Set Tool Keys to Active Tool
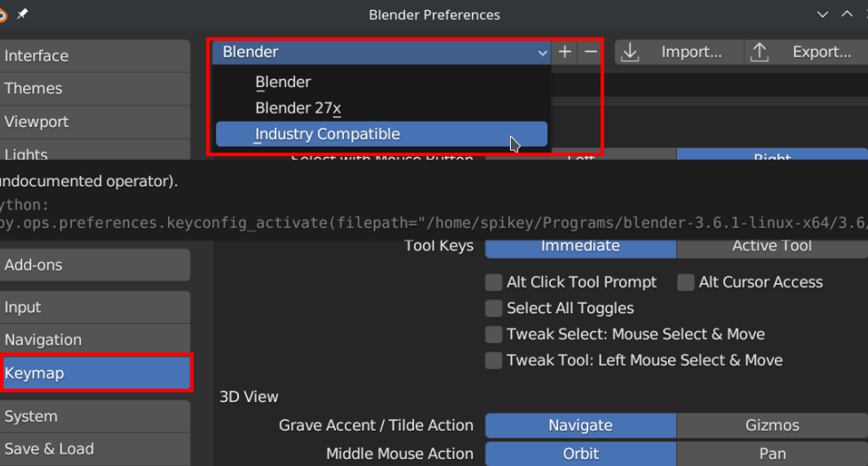 [771, 246]
